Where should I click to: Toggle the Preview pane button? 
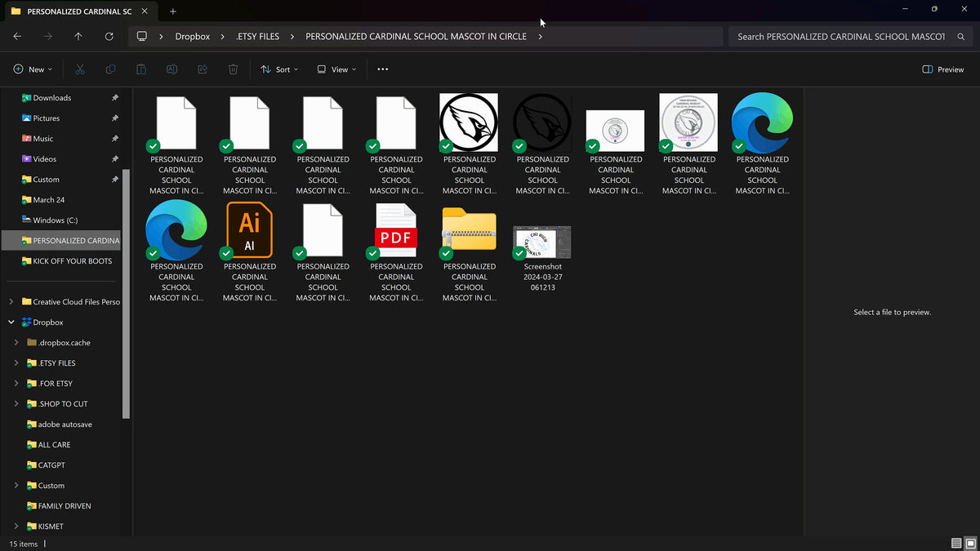pos(943,69)
